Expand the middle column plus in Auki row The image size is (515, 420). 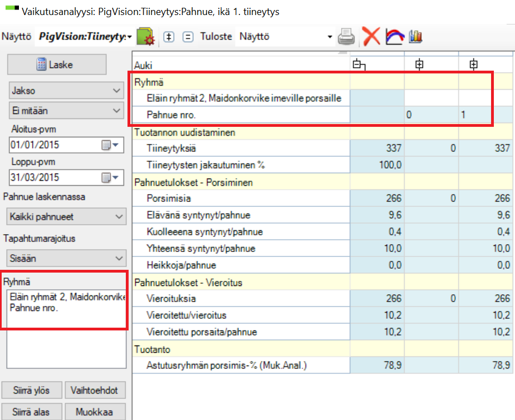click(419, 64)
